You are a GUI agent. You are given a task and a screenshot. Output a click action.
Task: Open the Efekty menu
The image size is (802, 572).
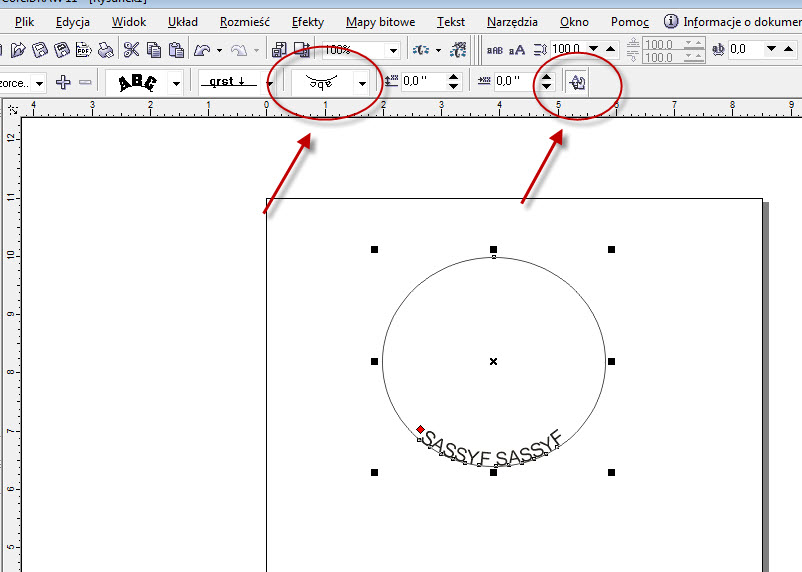coord(308,21)
